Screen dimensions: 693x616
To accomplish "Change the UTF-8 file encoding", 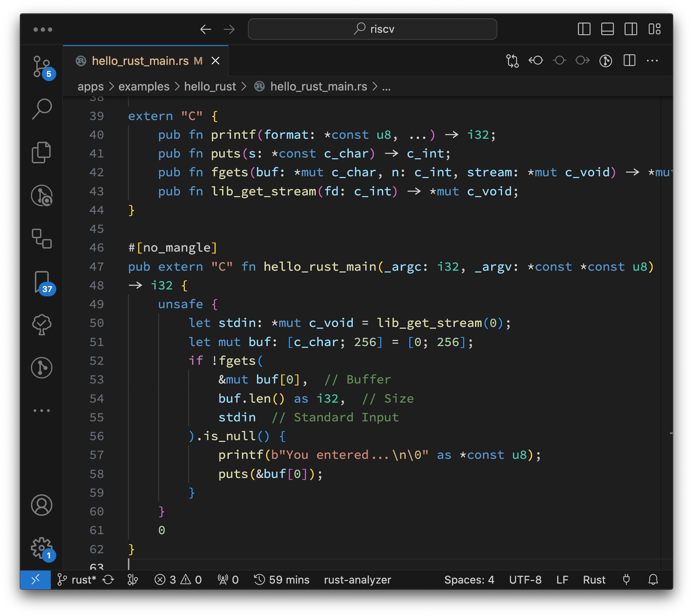I will pos(525,580).
